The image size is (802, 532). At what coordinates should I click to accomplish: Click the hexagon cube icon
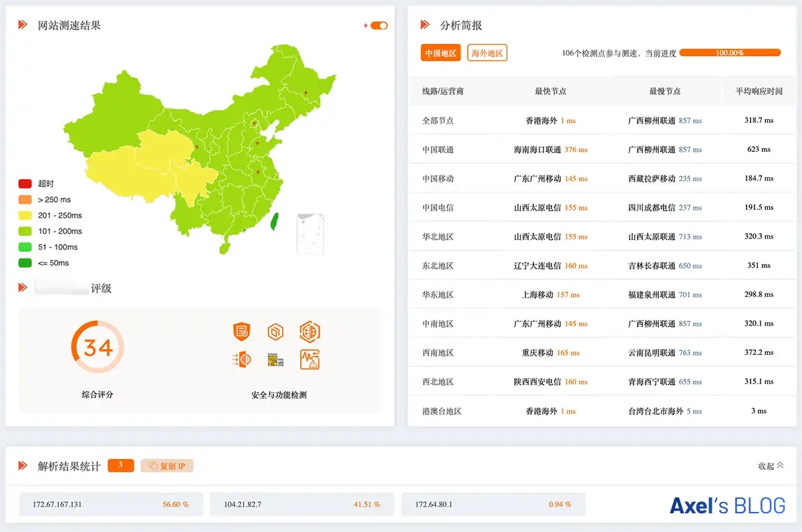coord(275,331)
